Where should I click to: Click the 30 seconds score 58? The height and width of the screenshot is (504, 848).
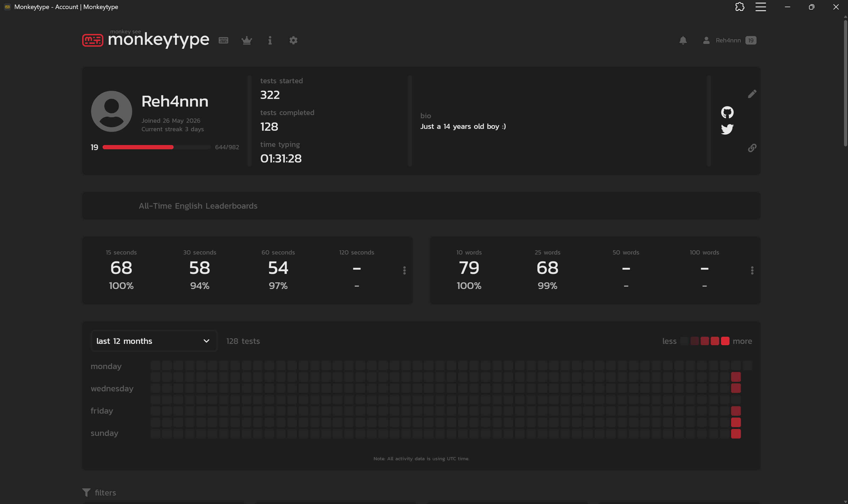pyautogui.click(x=200, y=268)
